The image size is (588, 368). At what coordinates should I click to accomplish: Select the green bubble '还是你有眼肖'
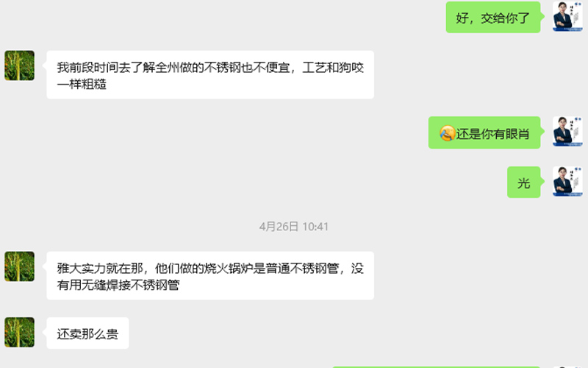tap(484, 132)
